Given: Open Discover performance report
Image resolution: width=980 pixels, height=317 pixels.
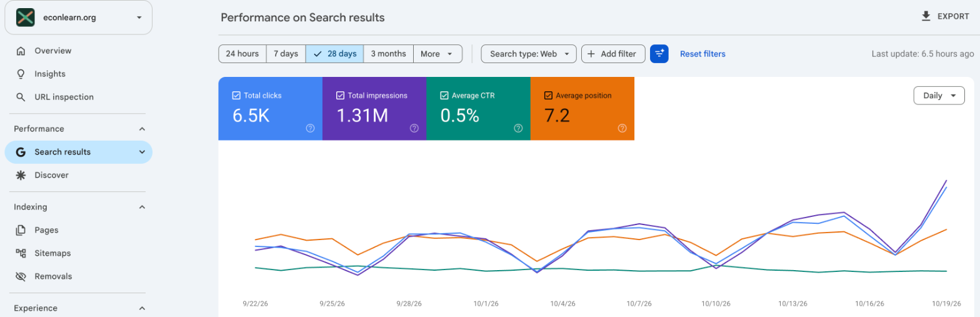Looking at the screenshot, I should [x=78, y=175].
